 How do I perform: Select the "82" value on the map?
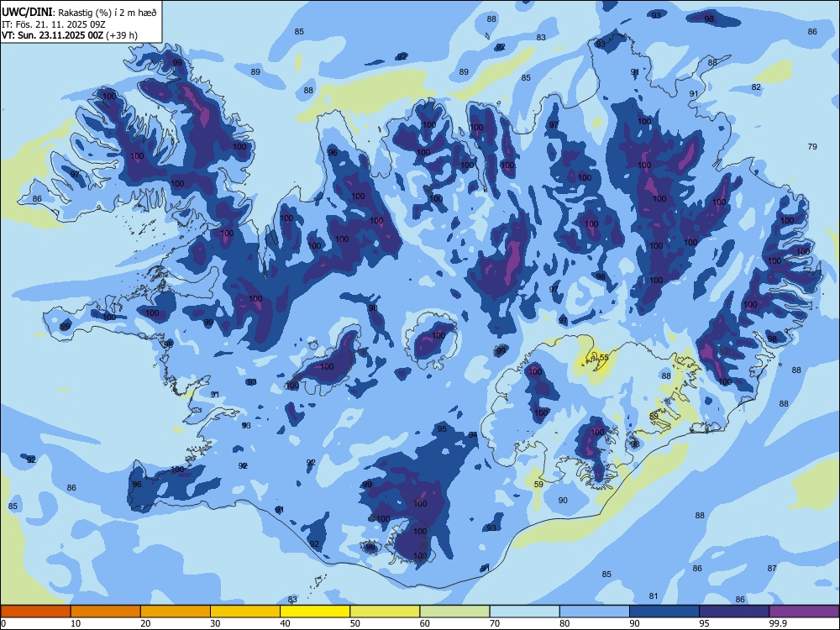756,87
